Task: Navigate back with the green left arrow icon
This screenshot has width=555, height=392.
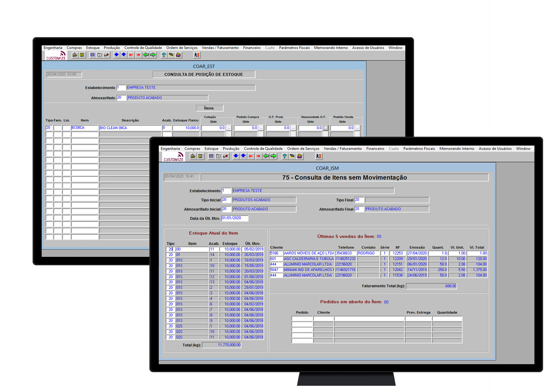Action: tap(266, 156)
